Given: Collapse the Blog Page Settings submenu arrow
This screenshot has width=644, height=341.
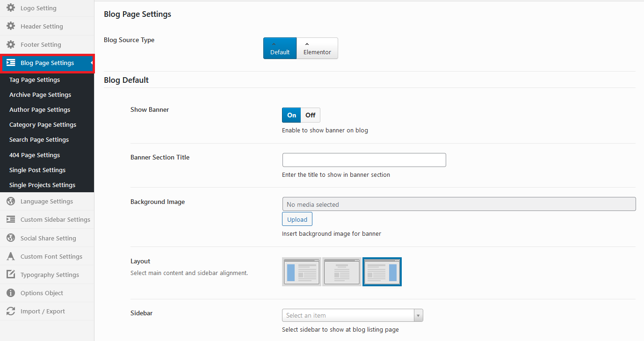Looking at the screenshot, I should (92, 63).
